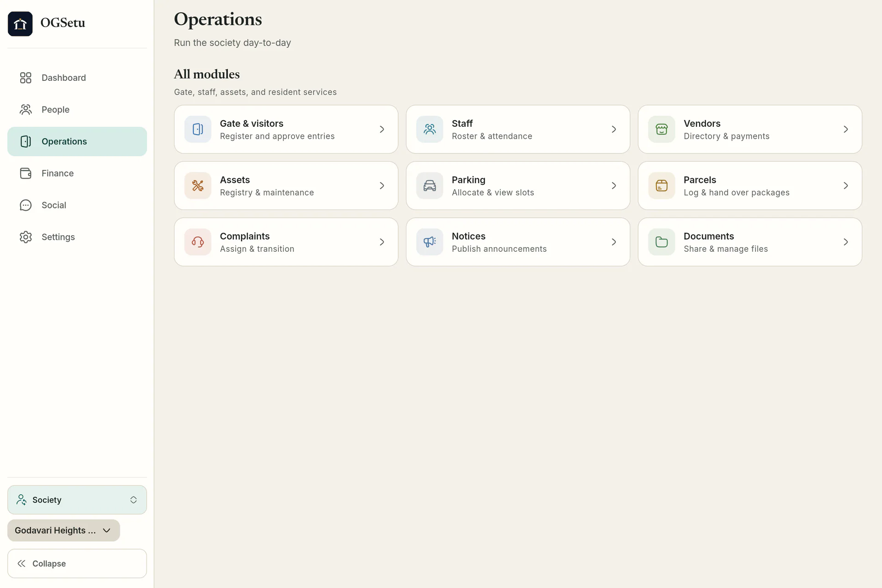The image size is (882, 588).
Task: Open the Parking module title
Action: pyautogui.click(x=469, y=180)
